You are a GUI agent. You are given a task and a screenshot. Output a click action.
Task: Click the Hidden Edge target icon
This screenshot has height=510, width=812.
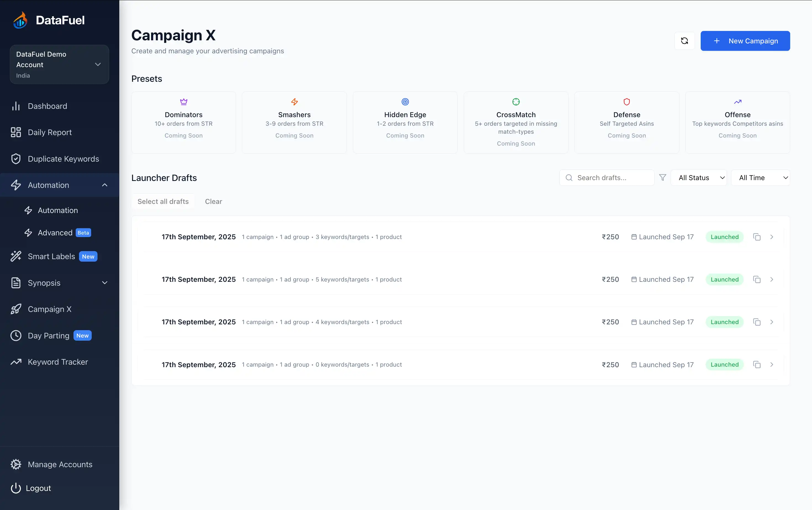click(405, 101)
